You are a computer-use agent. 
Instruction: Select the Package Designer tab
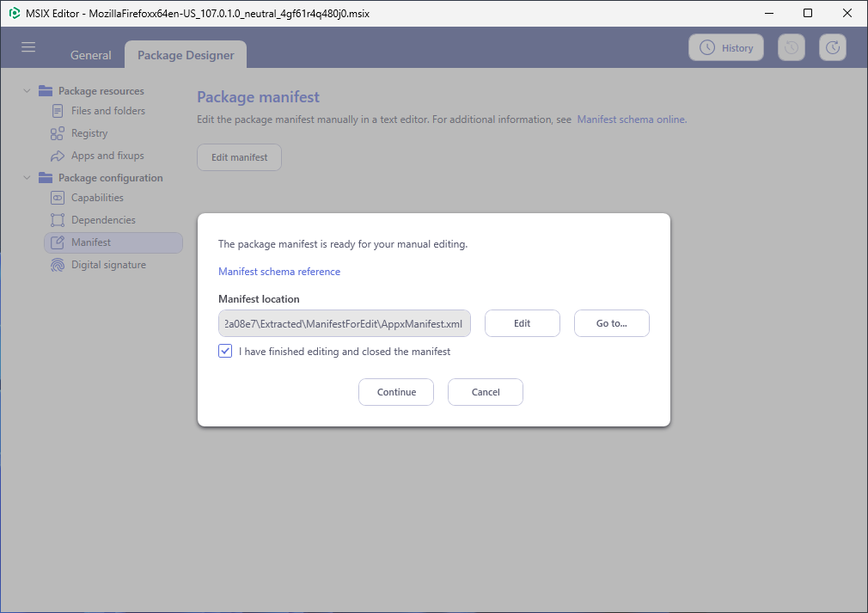click(x=186, y=55)
